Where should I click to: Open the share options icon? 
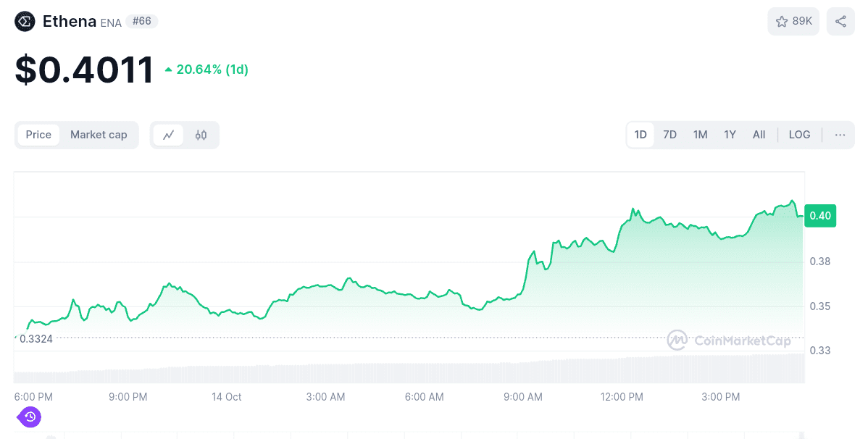(840, 21)
